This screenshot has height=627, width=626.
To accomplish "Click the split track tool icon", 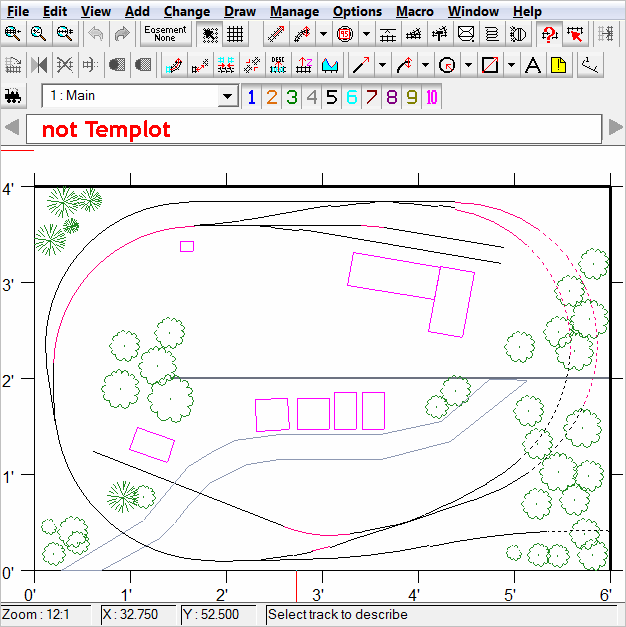I will (252, 65).
